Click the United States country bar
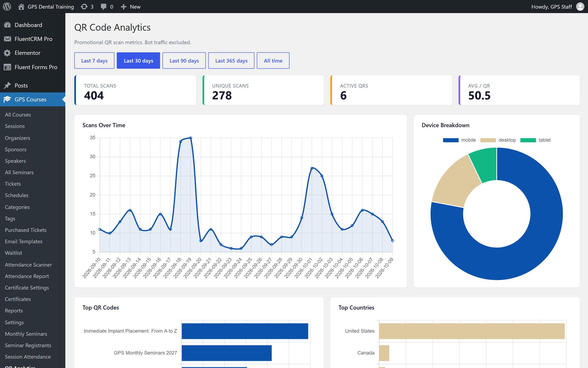 pos(472,331)
